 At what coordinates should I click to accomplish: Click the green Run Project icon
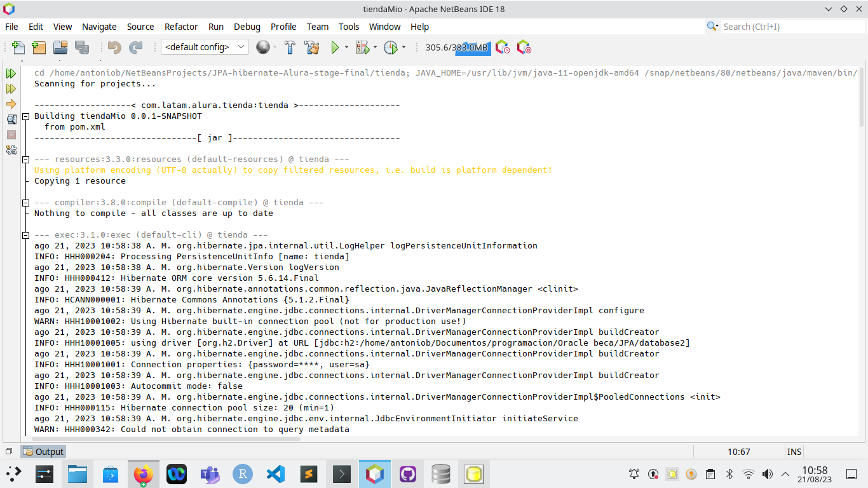coord(335,47)
